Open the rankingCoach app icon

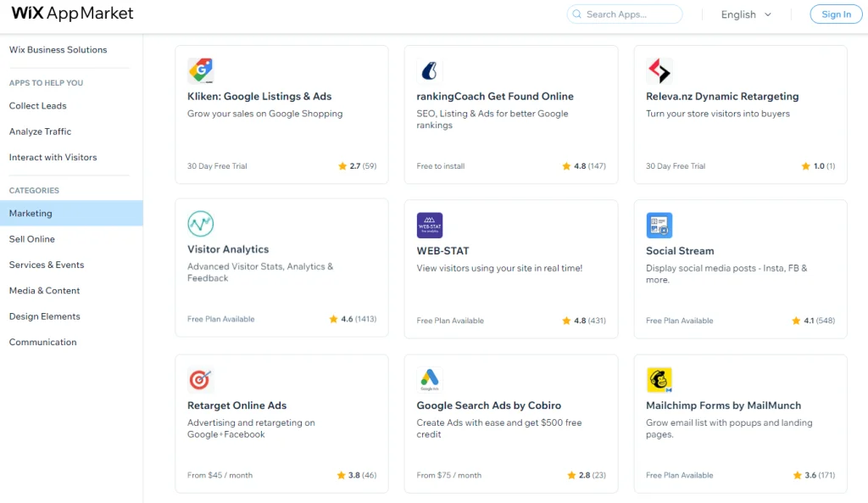tap(430, 70)
